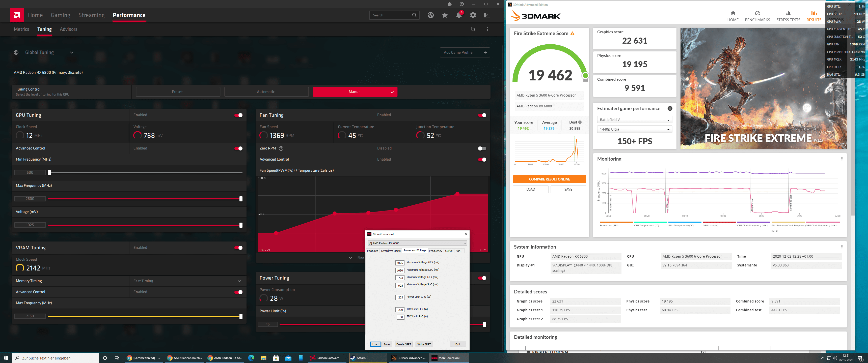Click Zero RPM help question icon

click(281, 148)
